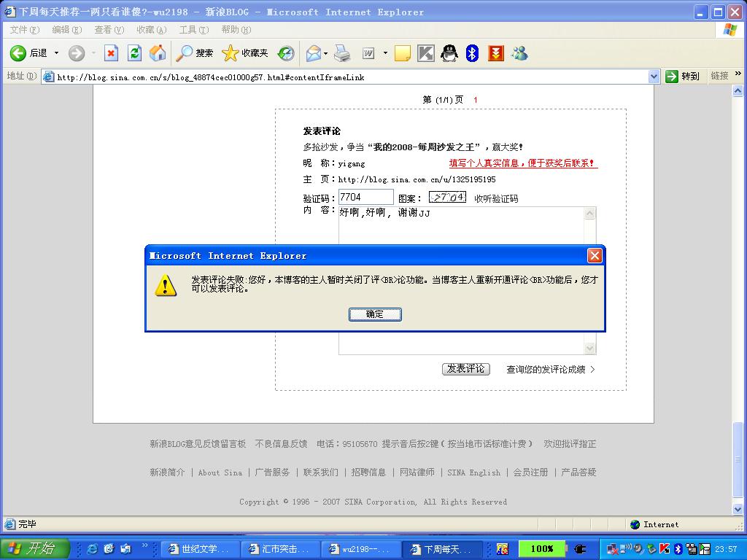Click the 验证码 input field containing 7704
This screenshot has height=560, width=747.
point(366,197)
